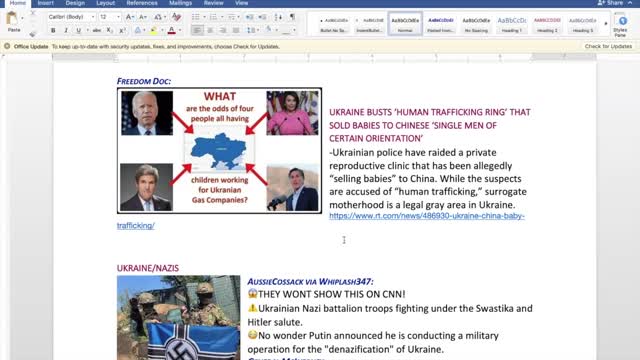
Task: Open the Borders dropdown arrow
Action: click(294, 30)
